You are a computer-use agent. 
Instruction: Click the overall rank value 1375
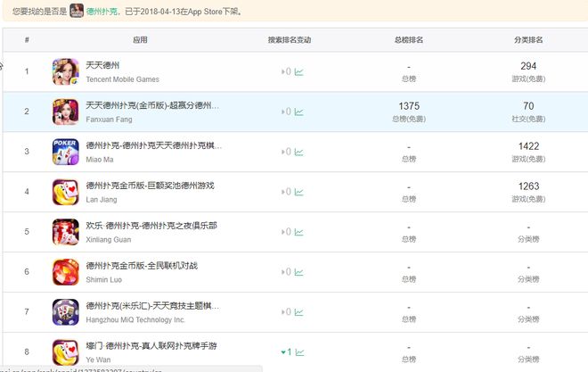pyautogui.click(x=409, y=106)
